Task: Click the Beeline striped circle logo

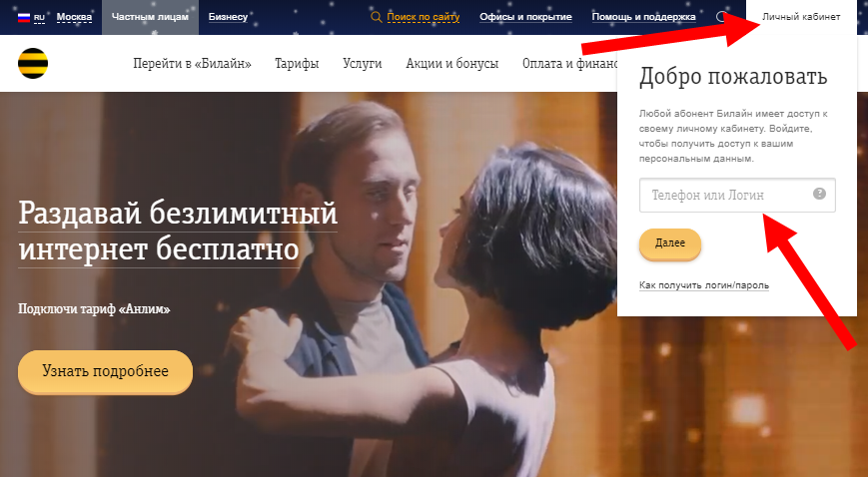Action: 33,63
